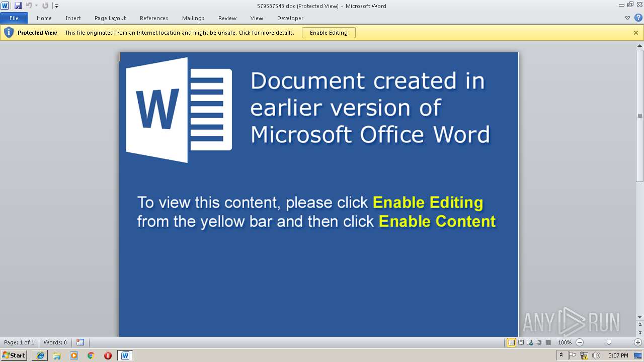Launch Internet Explorer from taskbar
This screenshot has height=362, width=644.
40,355
